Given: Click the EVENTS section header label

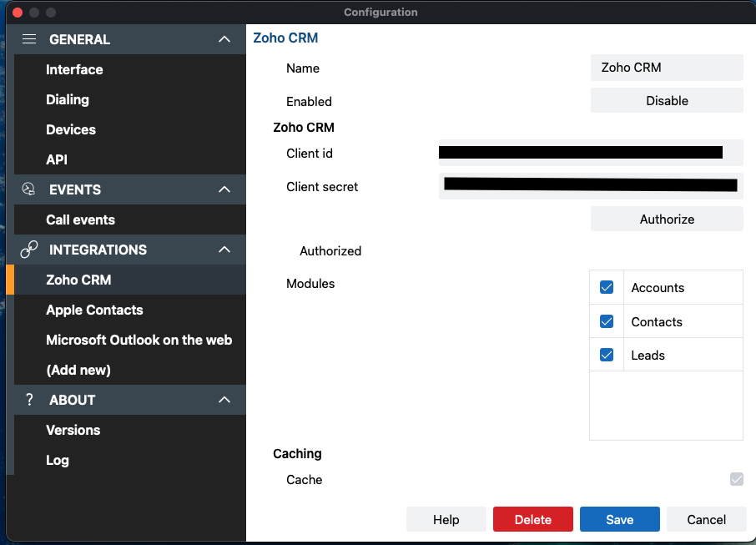Looking at the screenshot, I should 75,189.
